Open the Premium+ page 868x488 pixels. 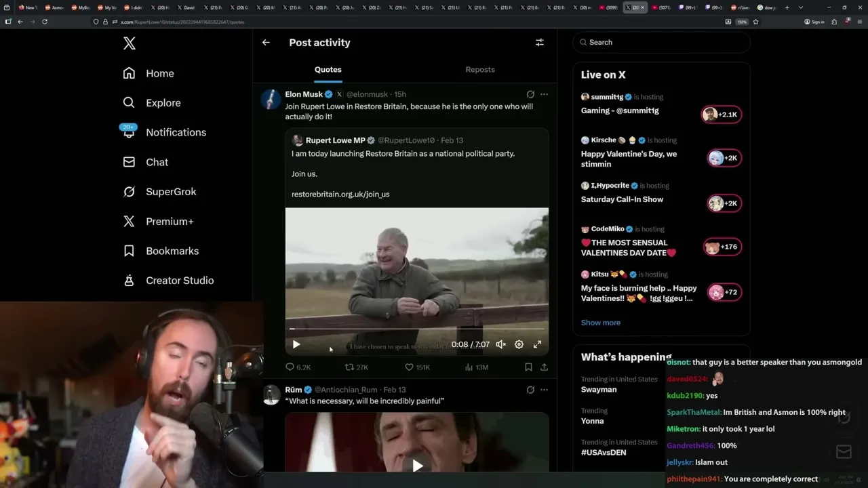tap(158, 222)
